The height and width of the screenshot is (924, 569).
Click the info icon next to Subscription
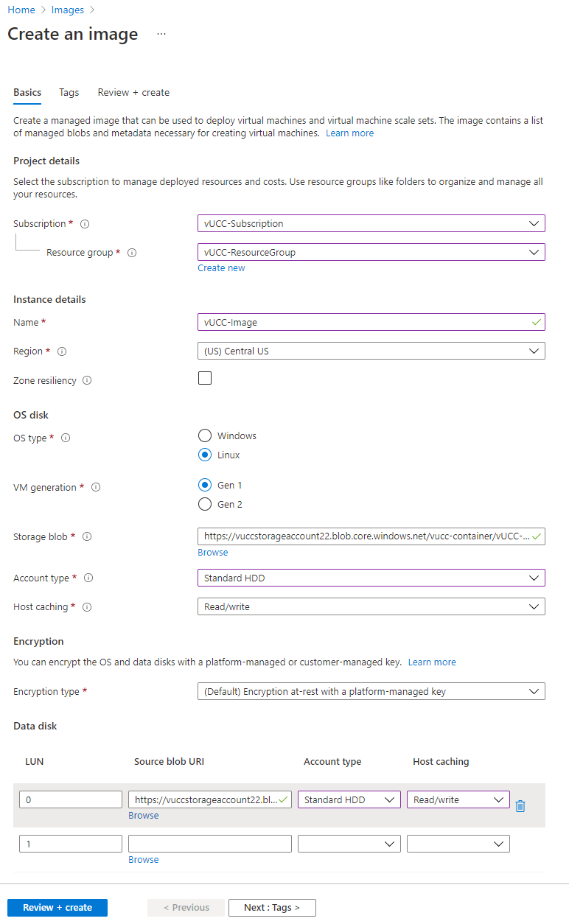85,224
